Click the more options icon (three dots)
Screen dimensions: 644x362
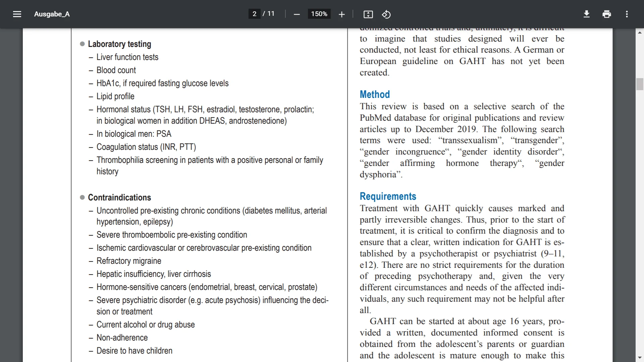tap(627, 14)
